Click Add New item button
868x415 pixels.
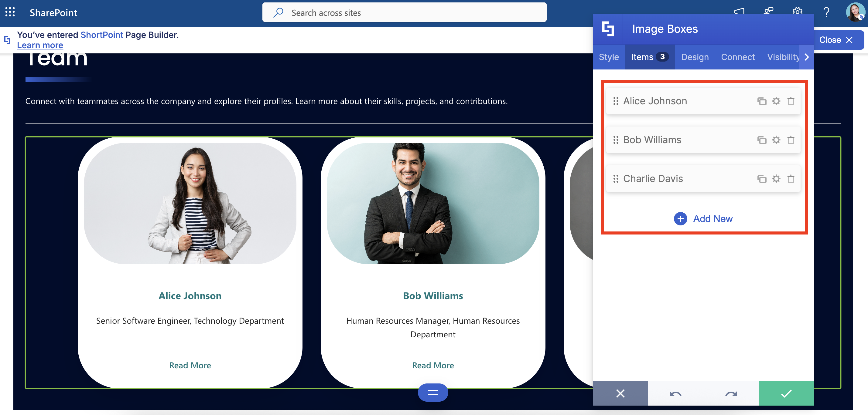(703, 218)
